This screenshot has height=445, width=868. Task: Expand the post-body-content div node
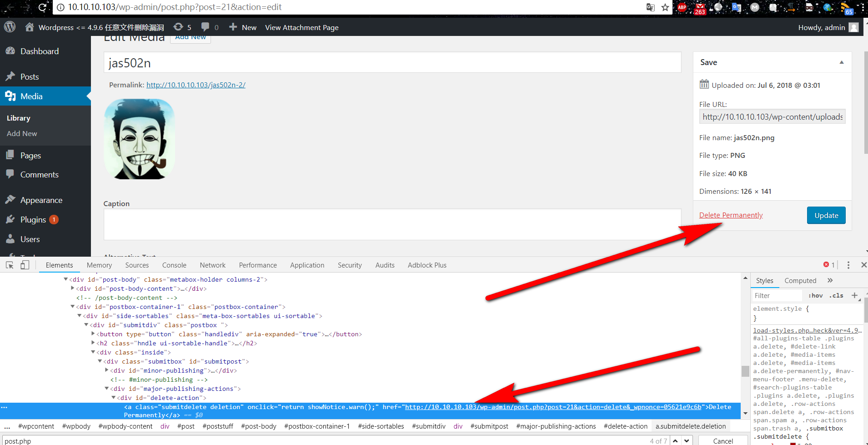pos(73,288)
